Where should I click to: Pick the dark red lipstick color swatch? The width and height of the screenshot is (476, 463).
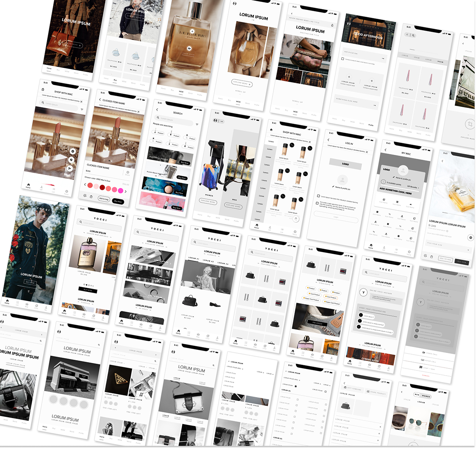[x=102, y=187]
